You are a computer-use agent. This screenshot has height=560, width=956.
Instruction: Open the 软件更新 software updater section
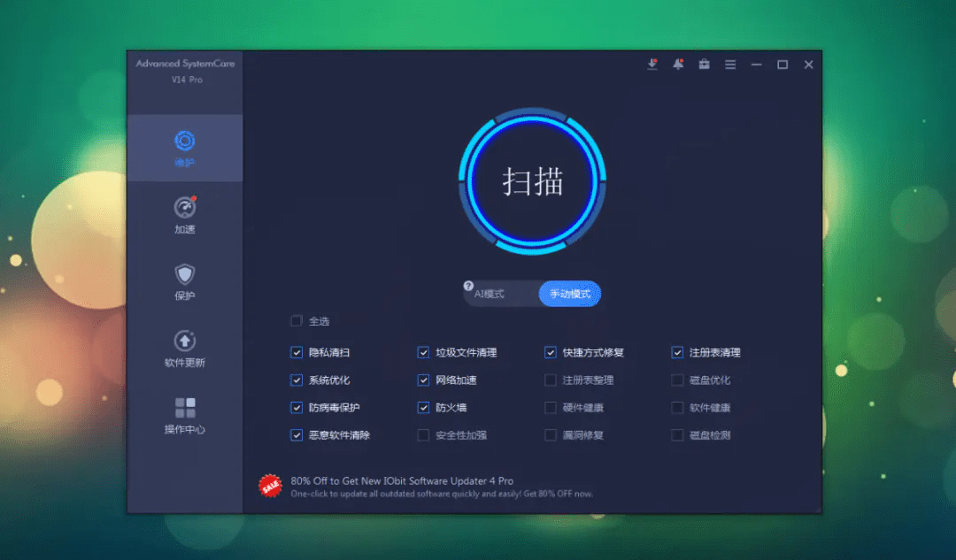[x=185, y=349]
